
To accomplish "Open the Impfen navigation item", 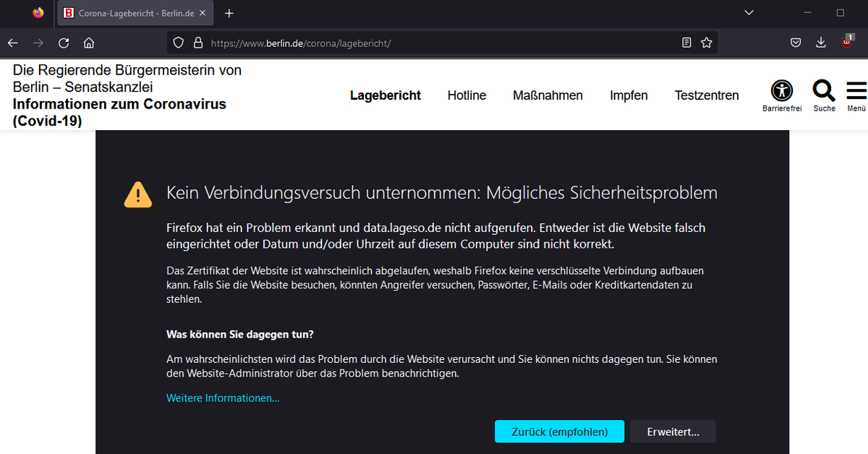I will (629, 95).
